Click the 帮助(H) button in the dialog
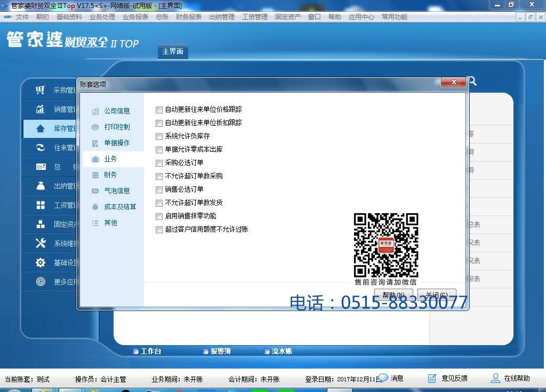The height and width of the screenshot is (392, 546). click(x=394, y=295)
